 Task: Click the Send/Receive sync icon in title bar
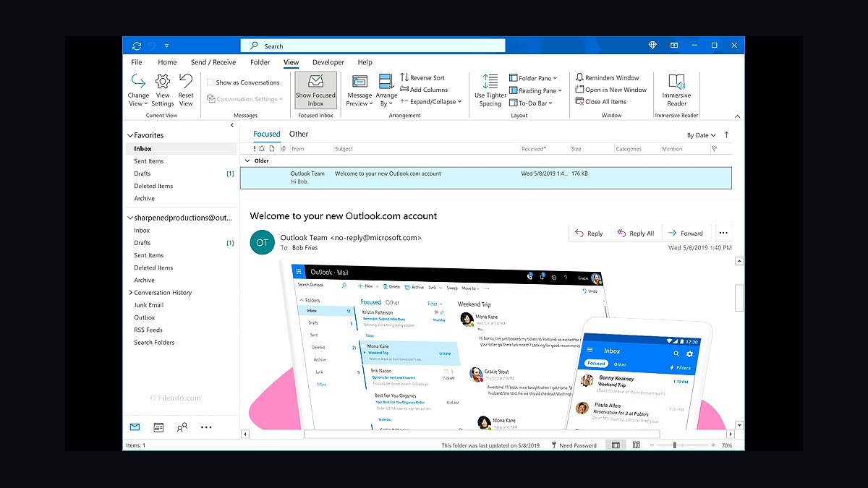137,46
